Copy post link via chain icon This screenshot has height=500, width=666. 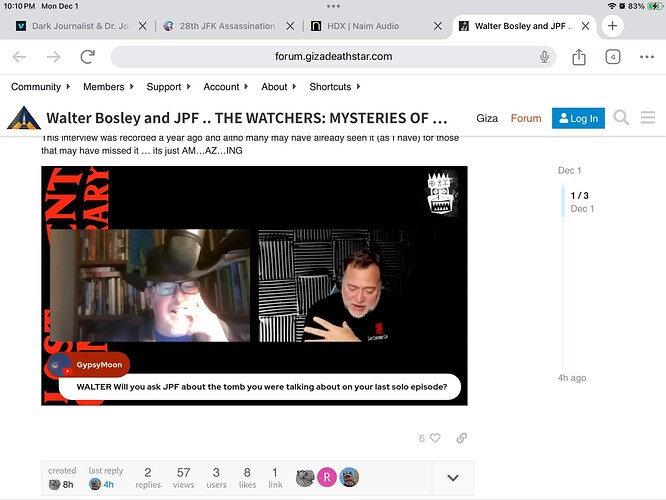pos(461,438)
